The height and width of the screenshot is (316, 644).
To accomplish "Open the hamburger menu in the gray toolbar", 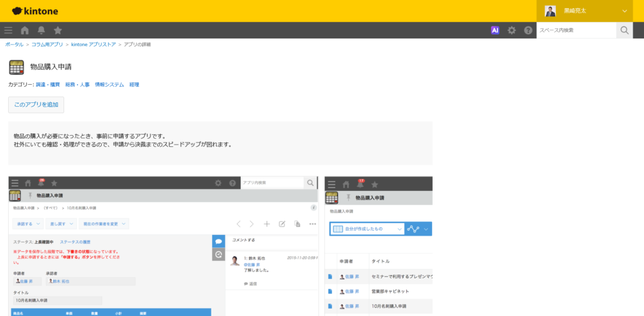I will point(8,30).
